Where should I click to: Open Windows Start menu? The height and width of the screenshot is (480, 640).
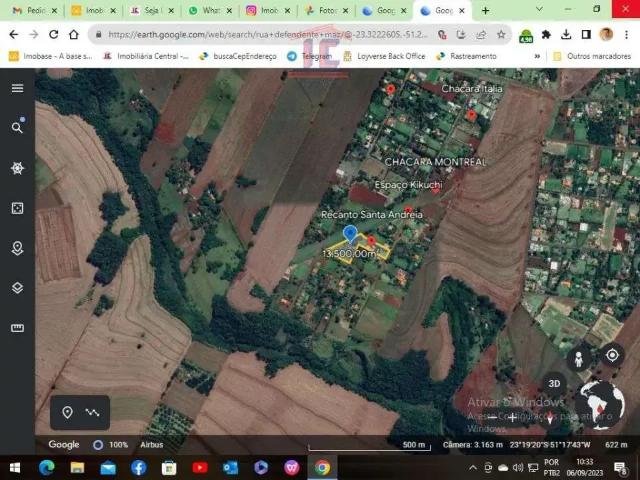tap(15, 468)
